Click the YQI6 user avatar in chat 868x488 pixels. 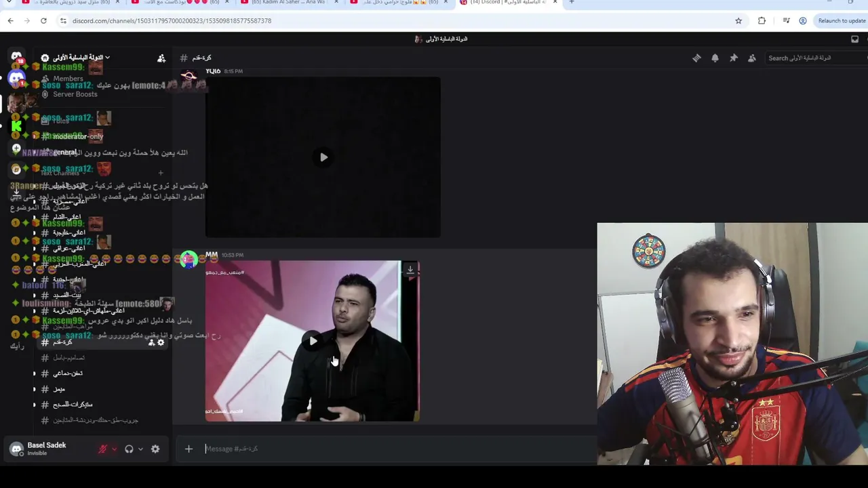[189, 77]
